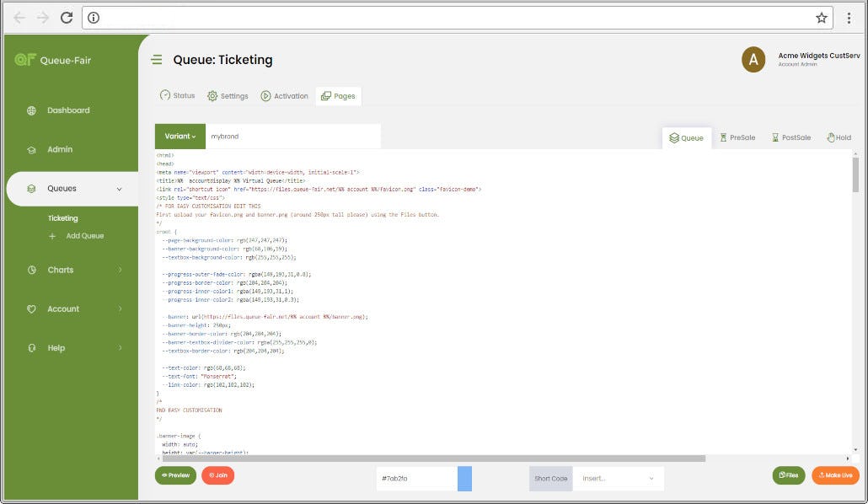Switch to the PostSale tab

[x=790, y=137]
